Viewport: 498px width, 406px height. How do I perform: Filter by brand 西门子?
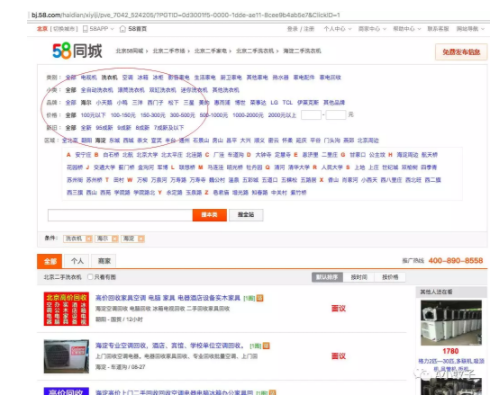point(155,103)
